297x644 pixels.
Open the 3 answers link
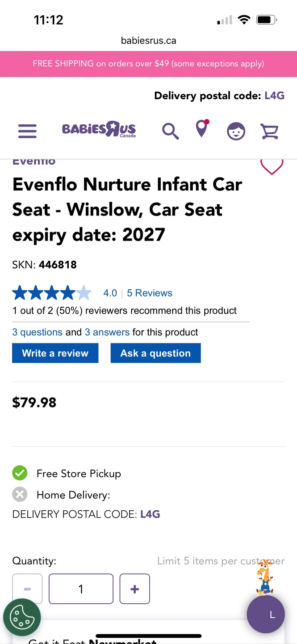click(x=107, y=332)
